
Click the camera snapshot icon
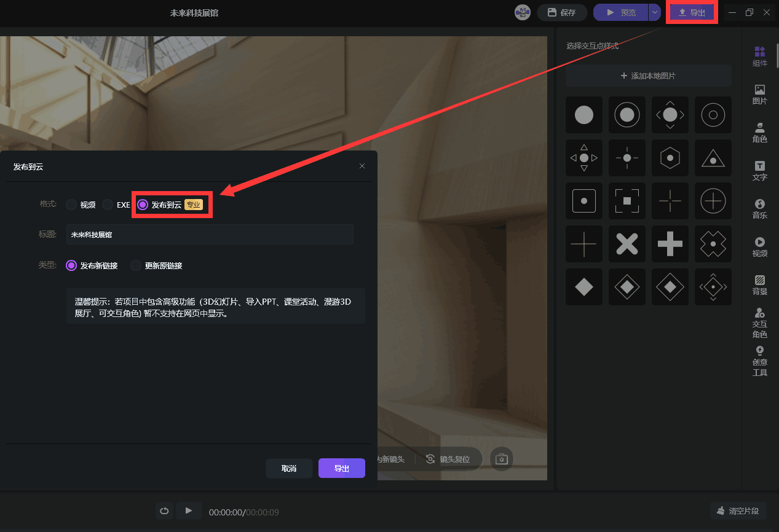click(502, 459)
